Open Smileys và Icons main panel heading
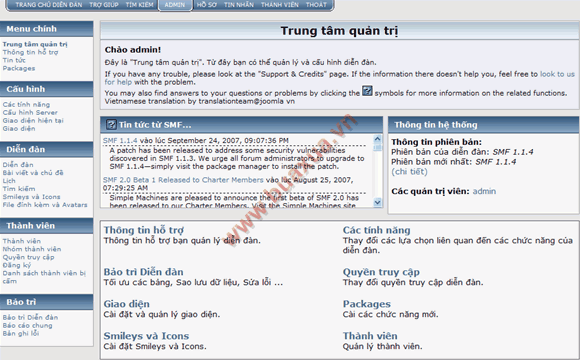The image size is (580, 360). pyautogui.click(x=146, y=336)
